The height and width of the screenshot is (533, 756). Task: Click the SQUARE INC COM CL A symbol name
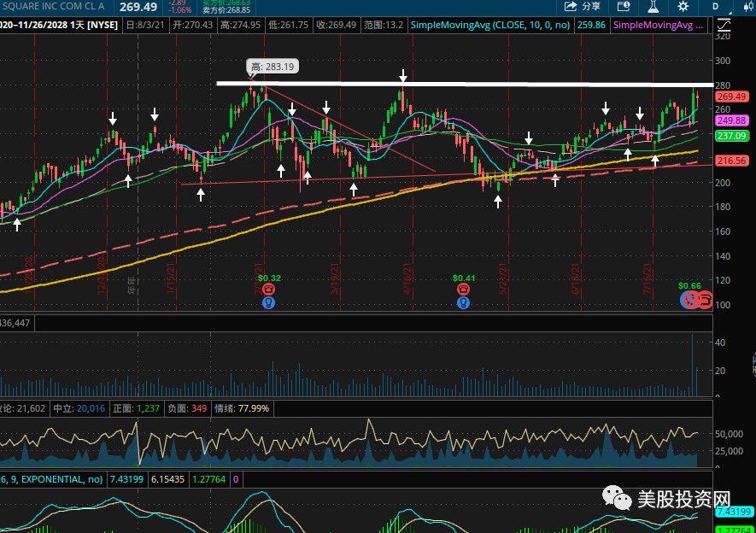[54, 6]
